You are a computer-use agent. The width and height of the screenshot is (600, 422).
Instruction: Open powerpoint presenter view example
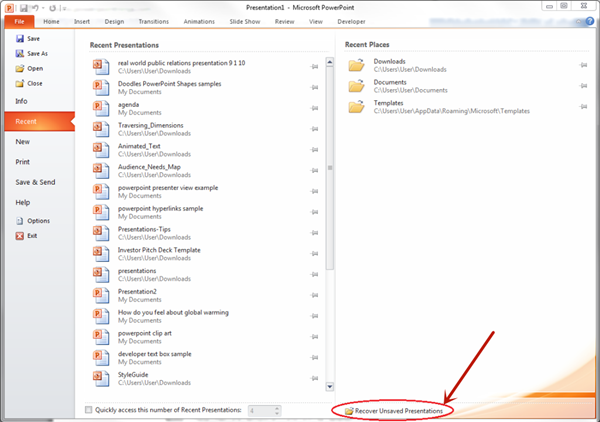click(207, 192)
